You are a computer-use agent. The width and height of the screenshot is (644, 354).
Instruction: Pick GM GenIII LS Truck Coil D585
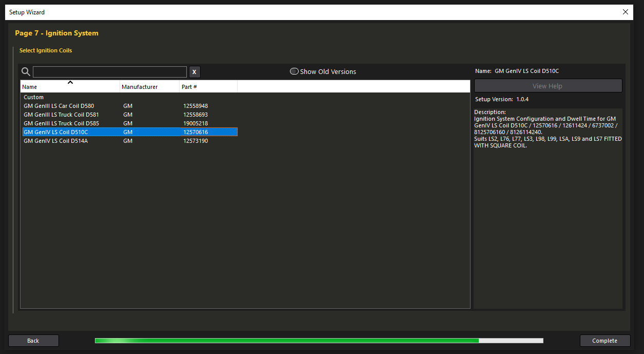(61, 123)
